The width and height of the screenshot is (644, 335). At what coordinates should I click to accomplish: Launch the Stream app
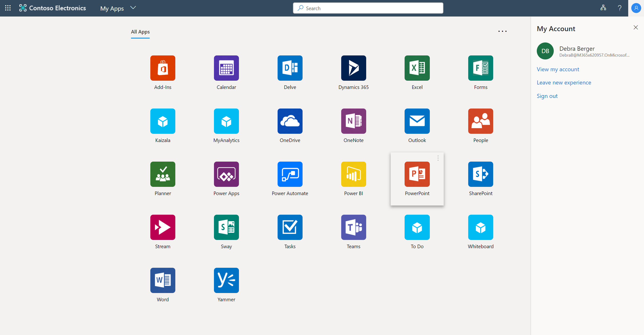tap(163, 227)
